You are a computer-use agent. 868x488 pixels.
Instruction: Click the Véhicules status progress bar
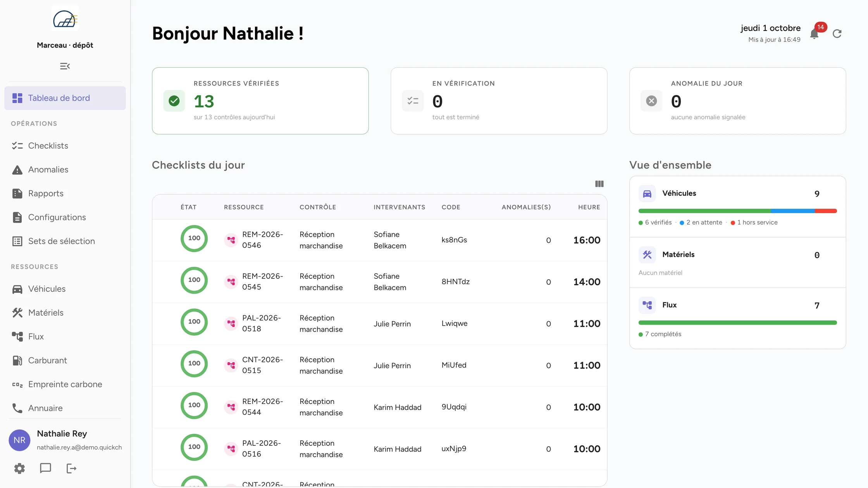(x=738, y=211)
